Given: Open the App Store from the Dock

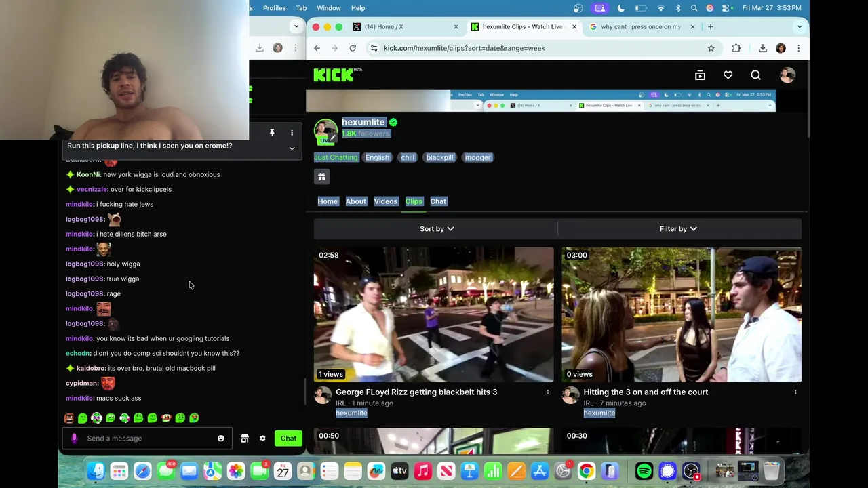Looking at the screenshot, I should [540, 470].
